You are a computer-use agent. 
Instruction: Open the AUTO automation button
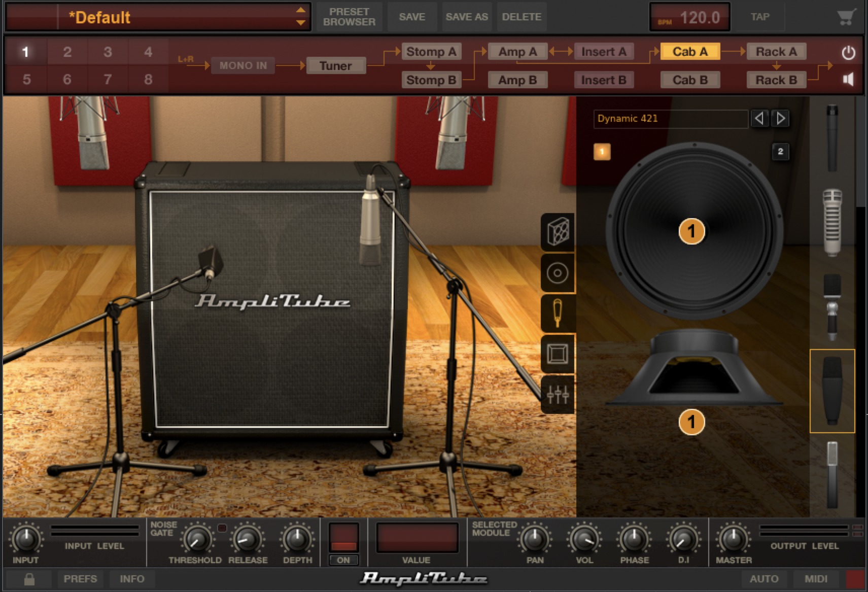tap(764, 579)
